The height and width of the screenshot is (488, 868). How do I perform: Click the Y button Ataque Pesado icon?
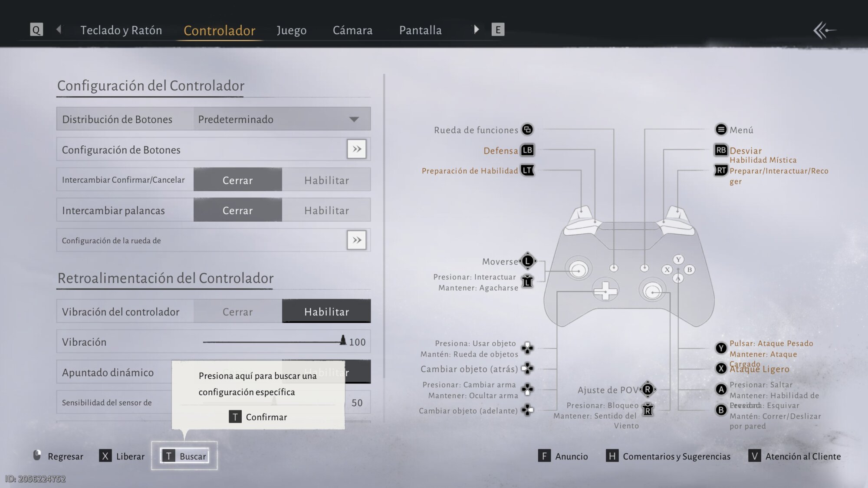coord(721,348)
